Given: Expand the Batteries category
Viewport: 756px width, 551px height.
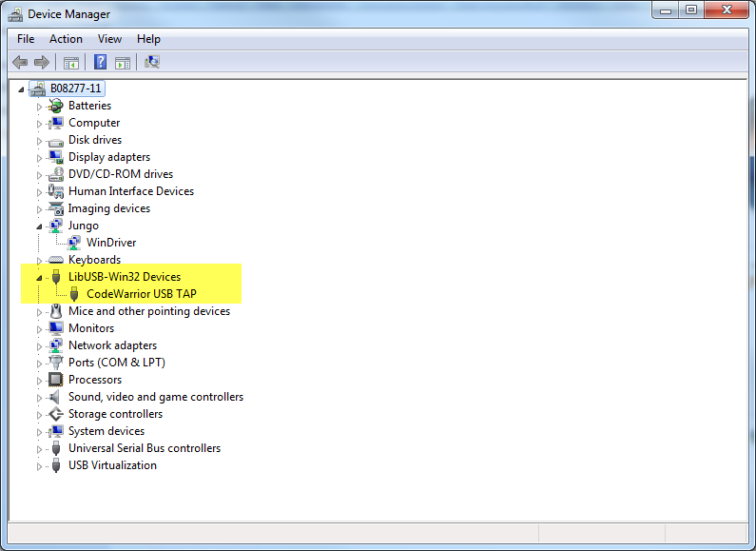Looking at the screenshot, I should (39, 107).
